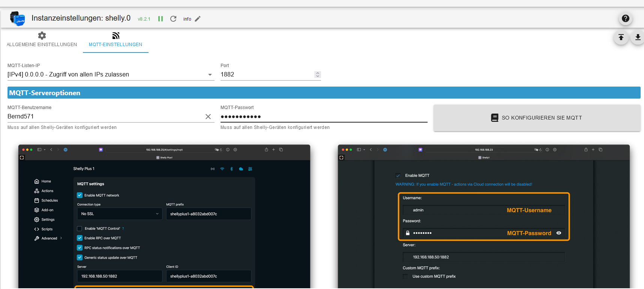Click cloud status icon in Shelly Plus 1

pyautogui.click(x=241, y=169)
